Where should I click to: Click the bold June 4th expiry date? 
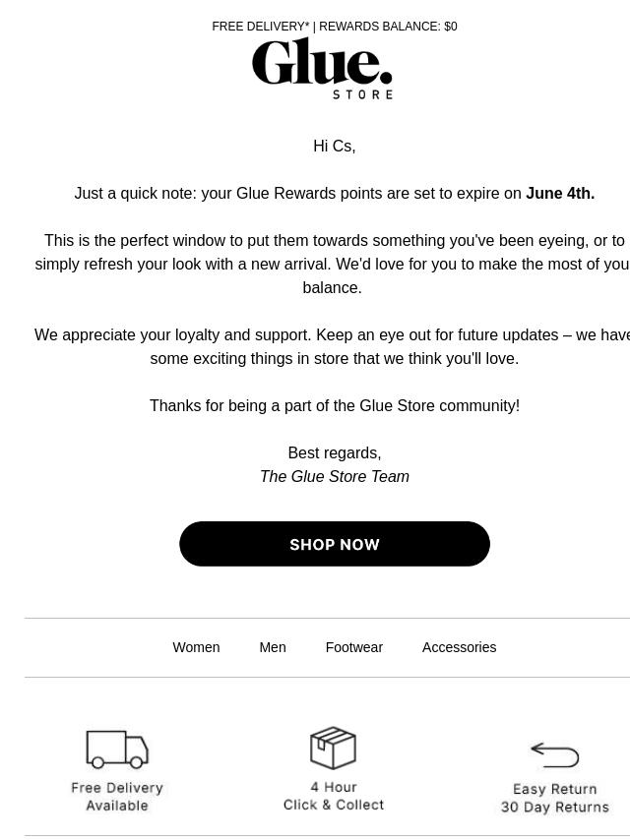(560, 194)
